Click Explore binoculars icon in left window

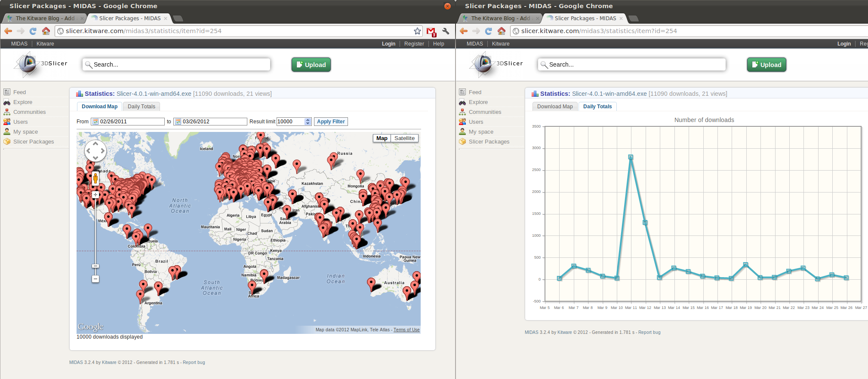[x=7, y=102]
